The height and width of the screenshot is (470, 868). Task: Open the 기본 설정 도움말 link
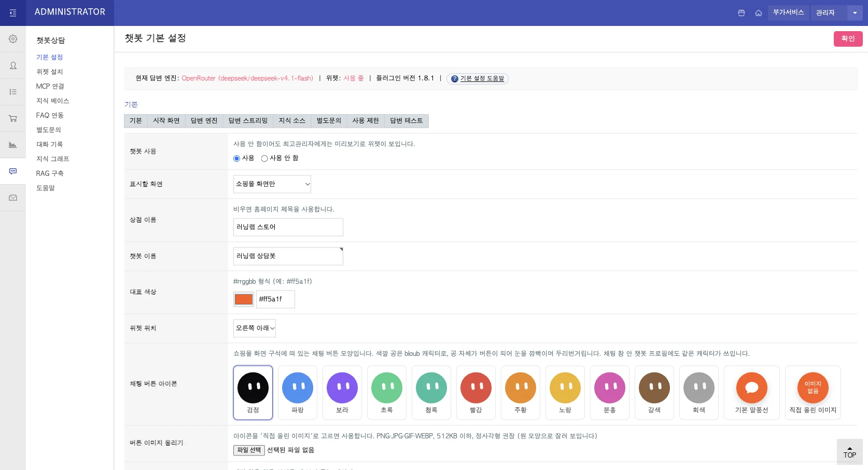pos(478,78)
